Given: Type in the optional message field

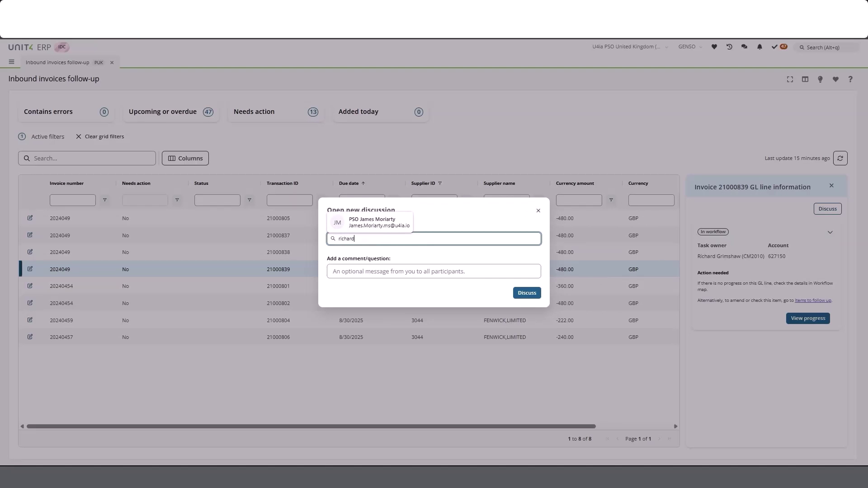Looking at the screenshot, I should [434, 271].
